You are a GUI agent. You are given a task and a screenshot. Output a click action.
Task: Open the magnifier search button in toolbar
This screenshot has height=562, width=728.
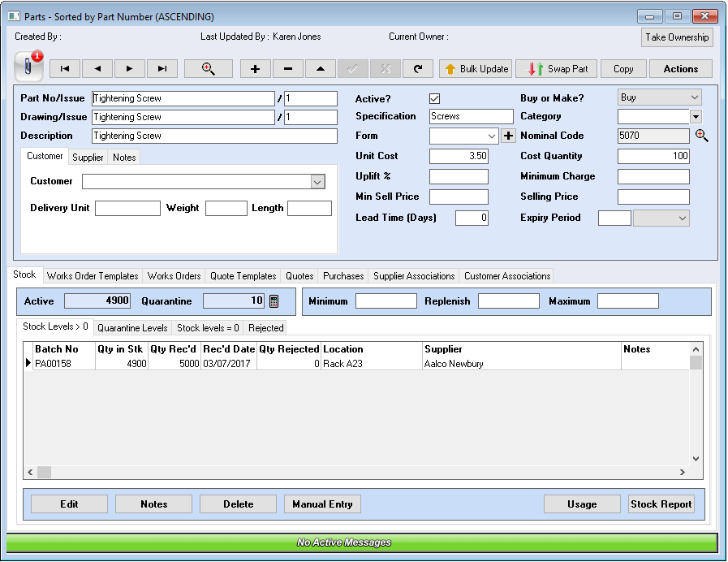(209, 69)
